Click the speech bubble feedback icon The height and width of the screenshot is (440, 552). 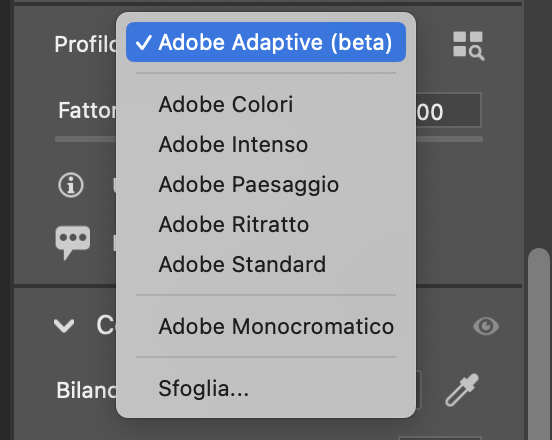pos(73,242)
